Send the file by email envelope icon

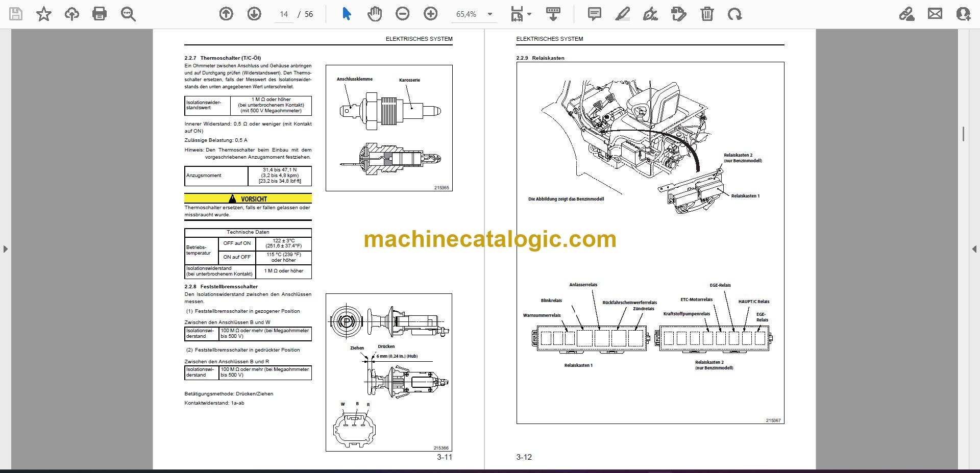coord(935,14)
